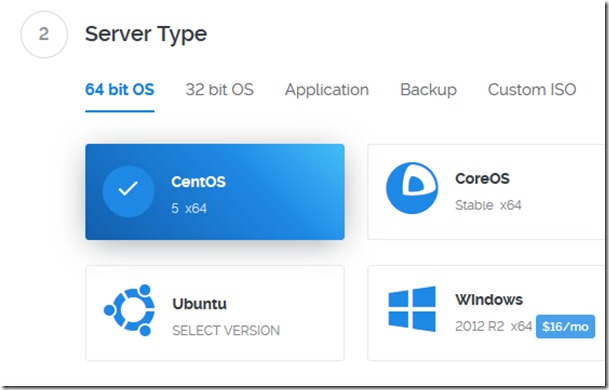Screen dimensions: 609x390
Task: Click the CentOS card title text
Action: [x=198, y=182]
